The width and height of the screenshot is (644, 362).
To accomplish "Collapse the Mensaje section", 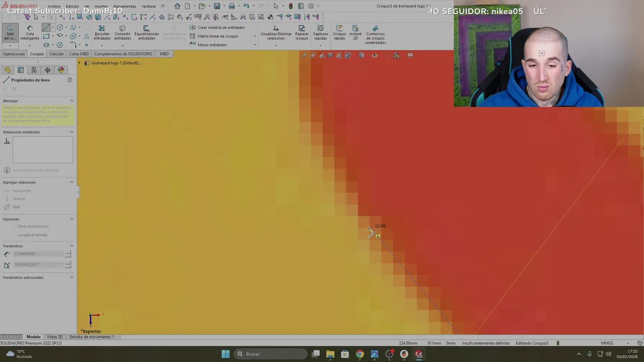I will pos(71,101).
